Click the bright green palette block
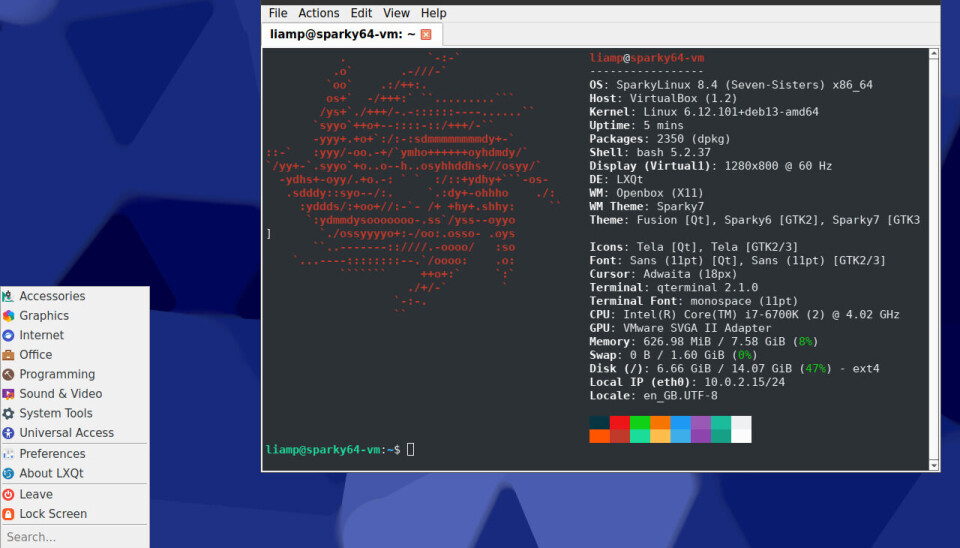 [640, 422]
